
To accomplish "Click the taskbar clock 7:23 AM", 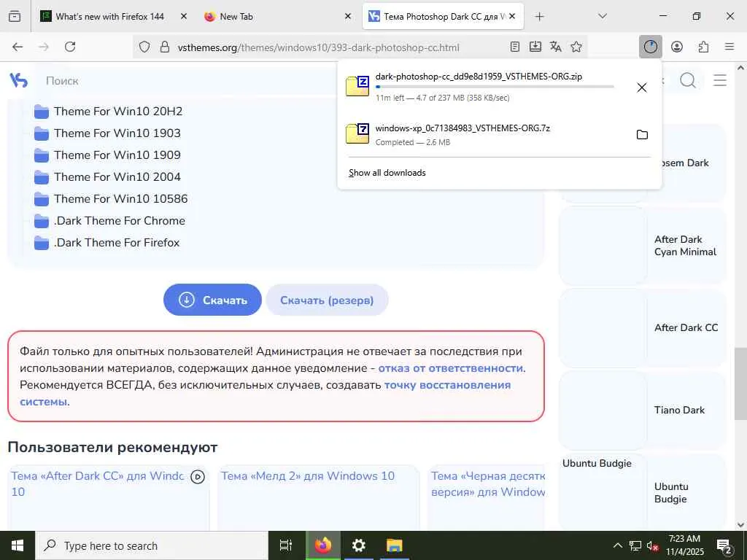I will point(684,545).
